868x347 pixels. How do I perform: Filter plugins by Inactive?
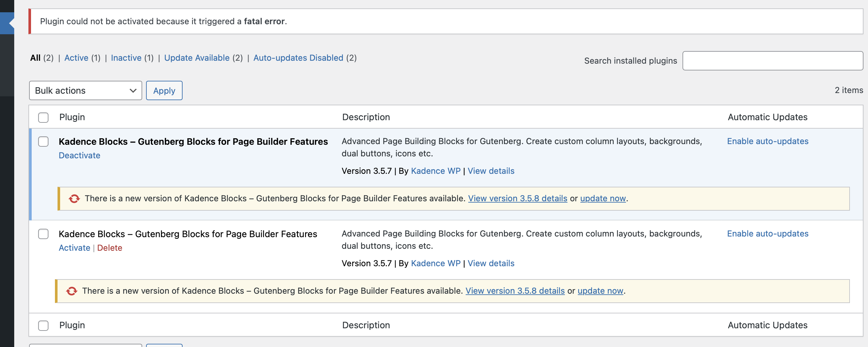126,58
